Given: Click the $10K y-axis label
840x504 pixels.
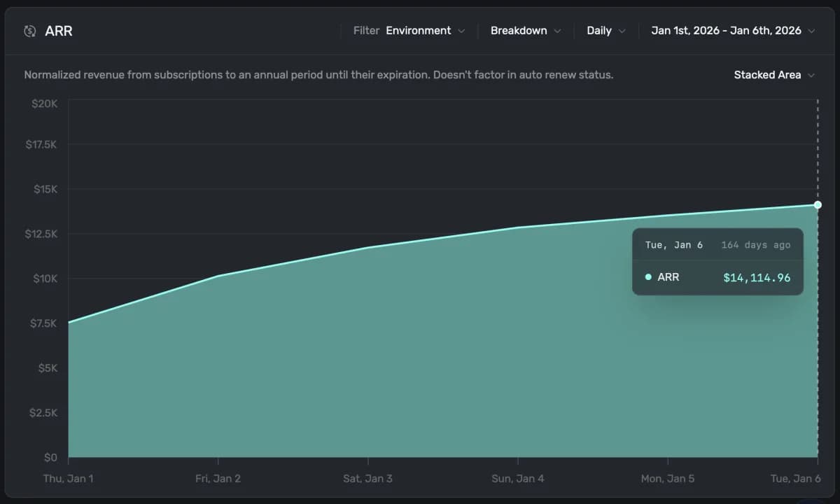Looking at the screenshot, I should click(x=45, y=279).
